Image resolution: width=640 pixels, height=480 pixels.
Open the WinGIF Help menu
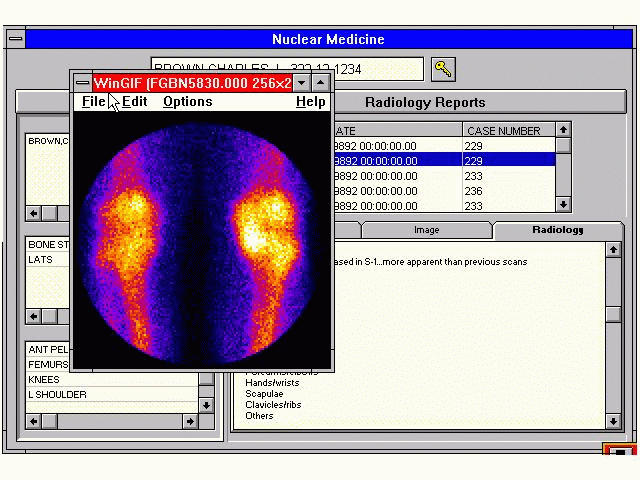pos(311,101)
